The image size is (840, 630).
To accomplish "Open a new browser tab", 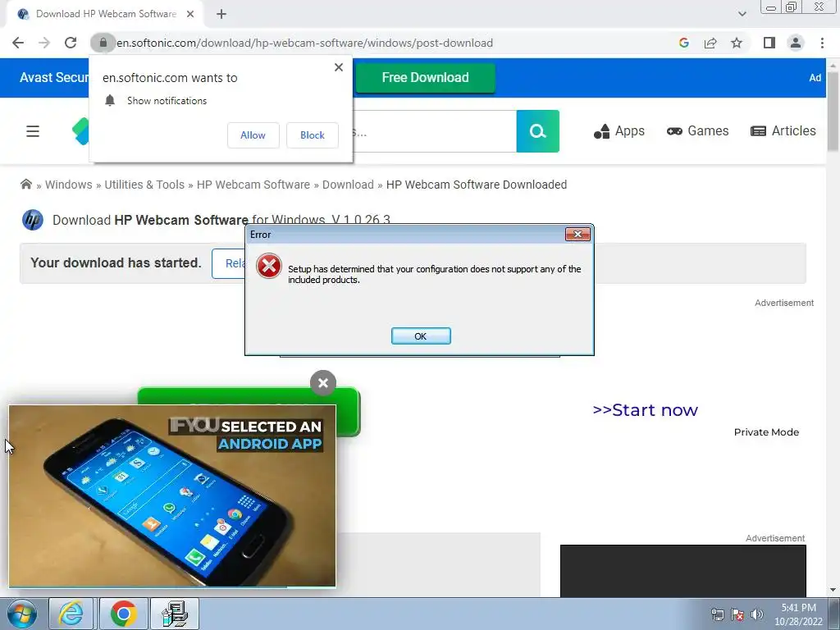I will (x=221, y=15).
